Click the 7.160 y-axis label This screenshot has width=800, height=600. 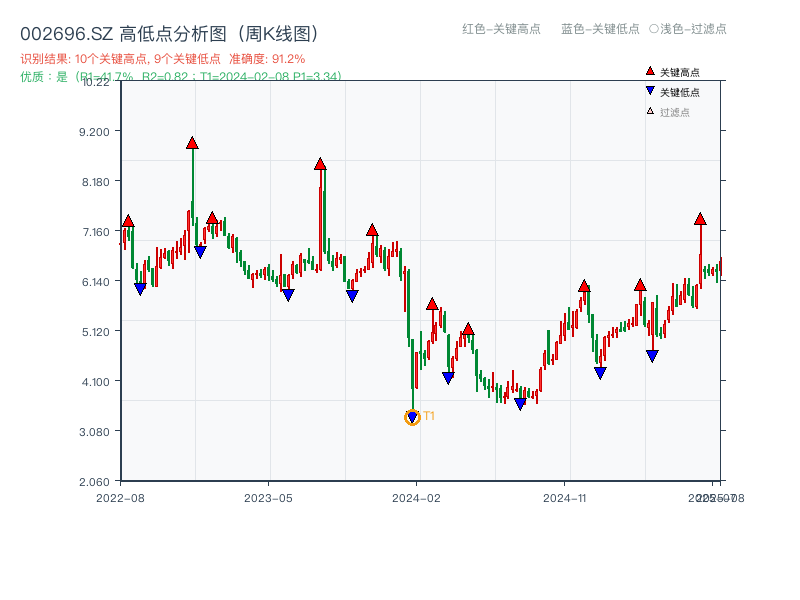(x=96, y=232)
